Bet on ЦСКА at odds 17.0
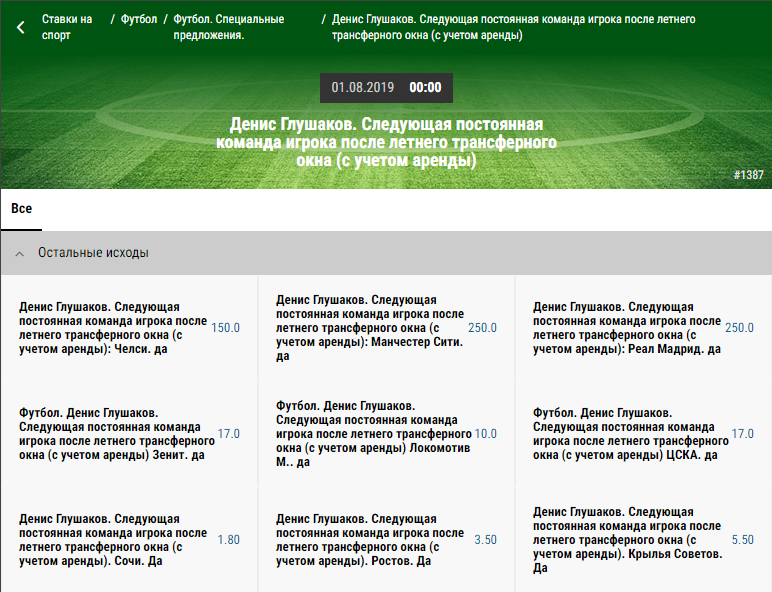 742,433
